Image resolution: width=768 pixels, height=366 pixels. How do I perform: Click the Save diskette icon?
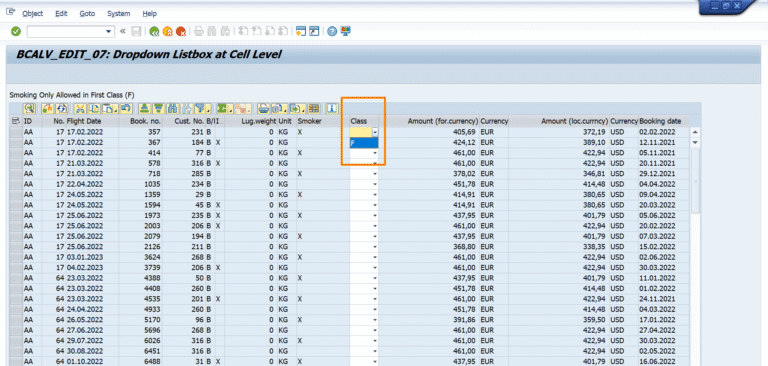137,31
